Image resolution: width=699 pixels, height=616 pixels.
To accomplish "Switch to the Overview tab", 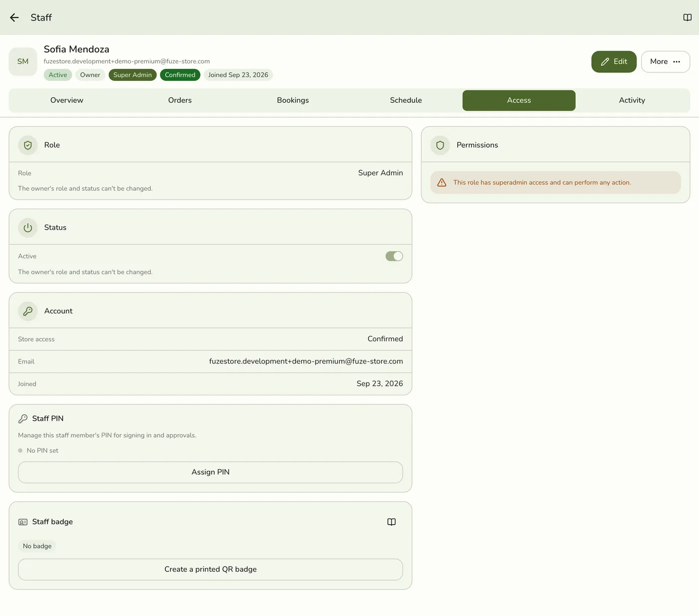I will 67,100.
